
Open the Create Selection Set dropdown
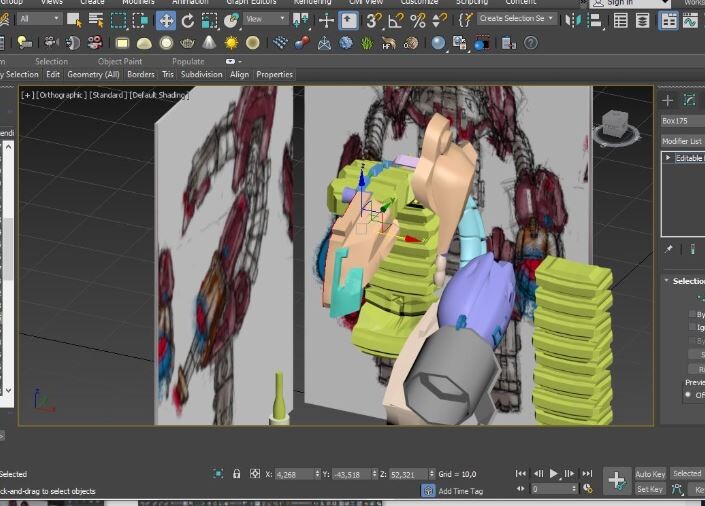[516, 19]
